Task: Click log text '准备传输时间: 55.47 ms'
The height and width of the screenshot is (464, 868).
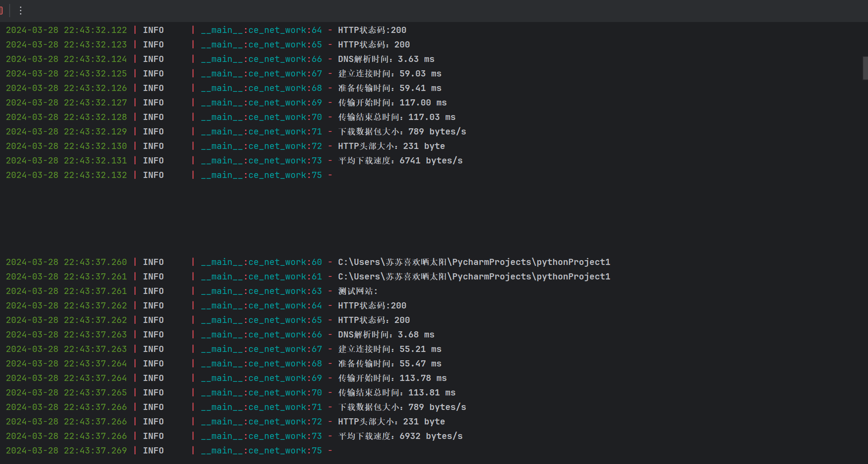Action: pos(389,364)
